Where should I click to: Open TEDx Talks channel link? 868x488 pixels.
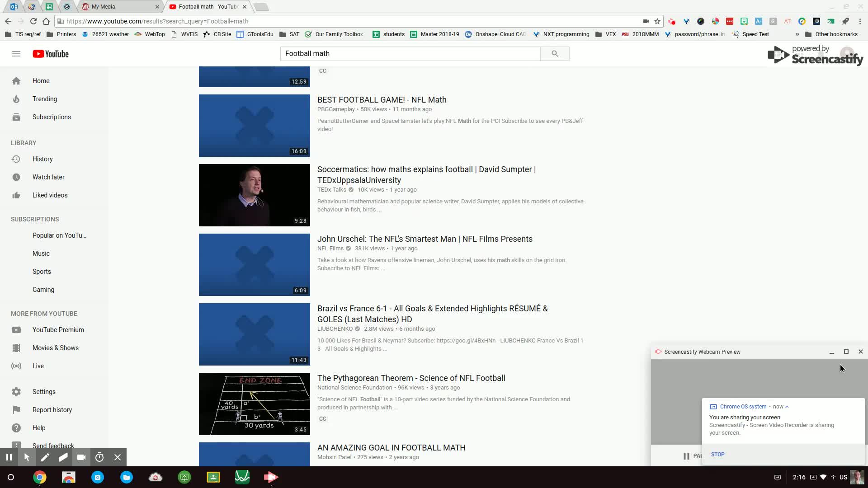click(331, 190)
